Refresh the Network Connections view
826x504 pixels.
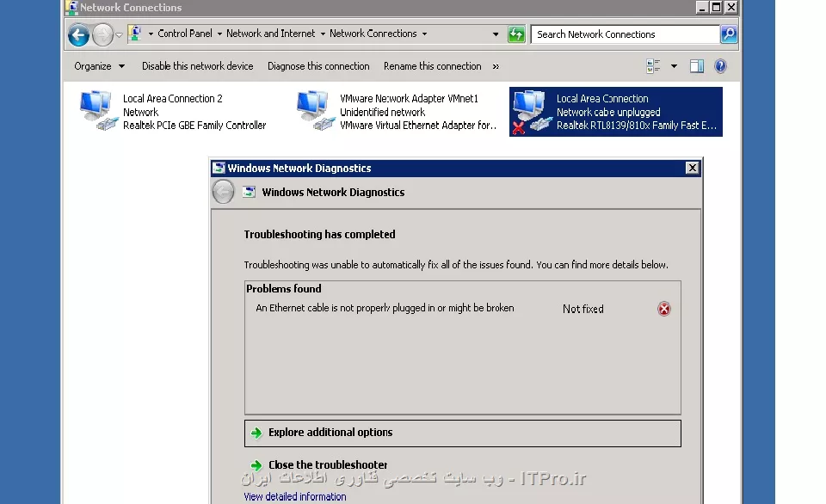pyautogui.click(x=516, y=34)
